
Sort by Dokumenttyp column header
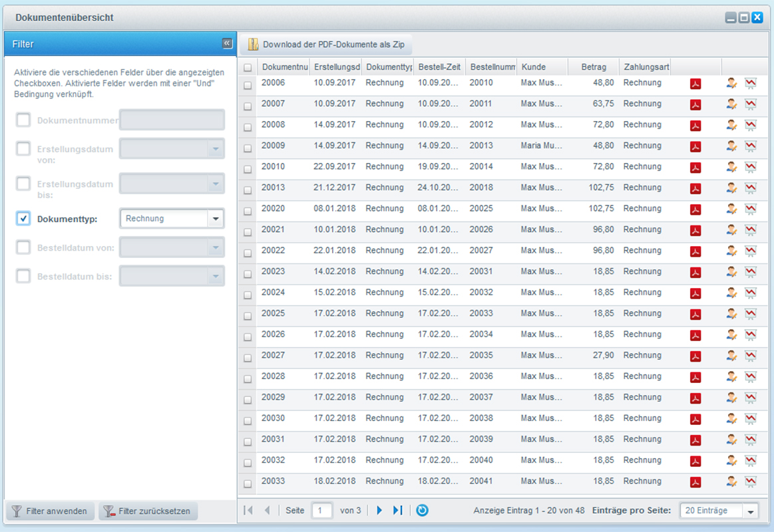point(387,66)
